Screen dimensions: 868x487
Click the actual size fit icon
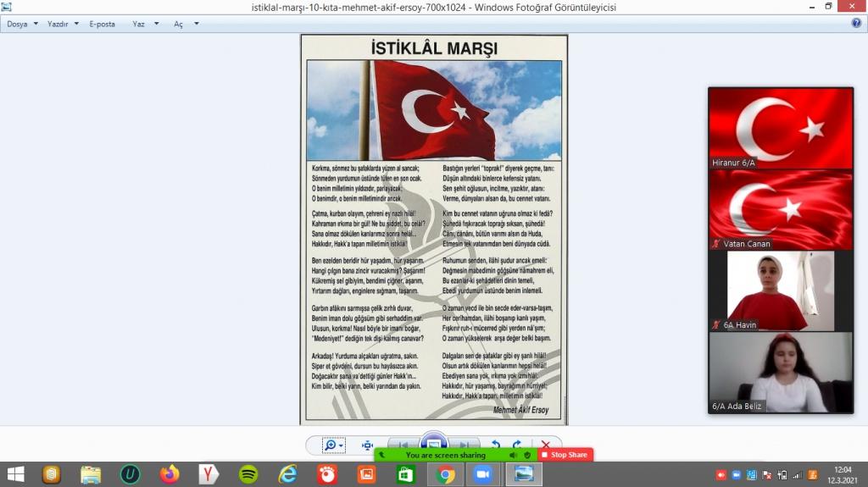tap(367, 445)
